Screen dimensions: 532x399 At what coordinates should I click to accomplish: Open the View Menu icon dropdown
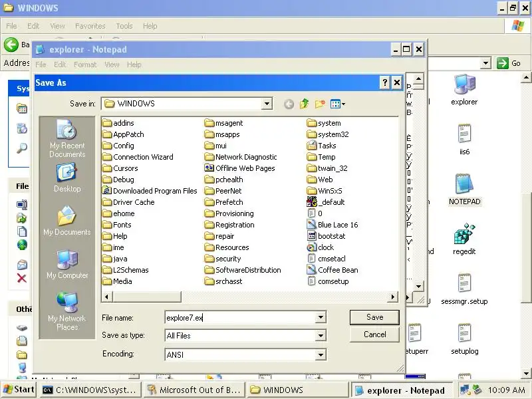(x=338, y=104)
